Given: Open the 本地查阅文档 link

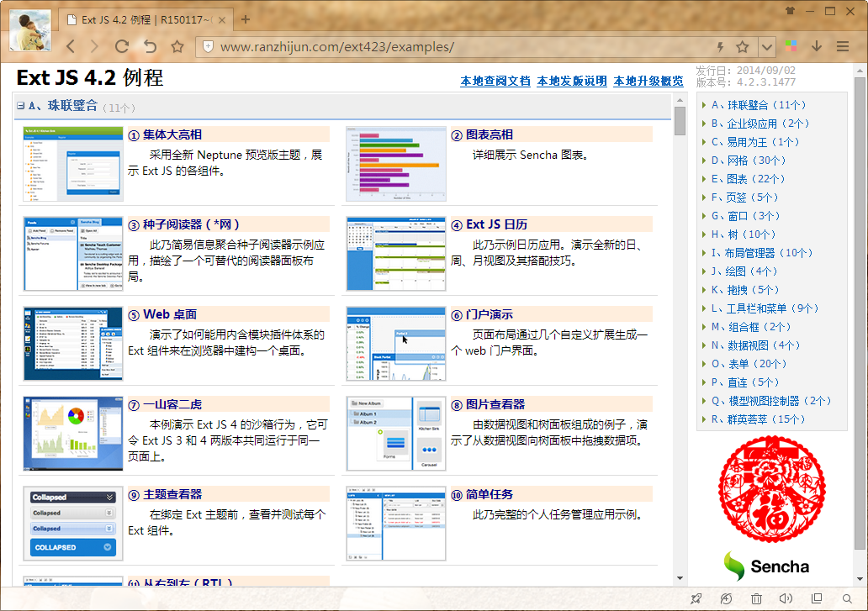Looking at the screenshot, I should 495,82.
